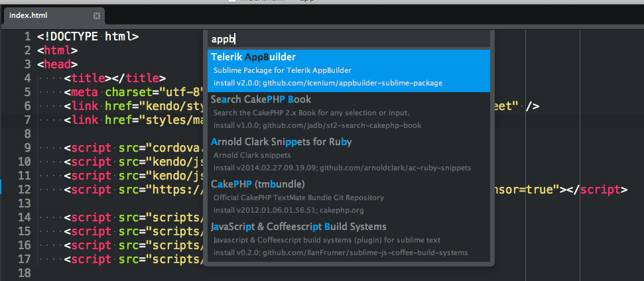Click install v0.2.0 sublime-js-coffee-build-systems line
The height and width of the screenshot is (281, 644).
tap(340, 253)
